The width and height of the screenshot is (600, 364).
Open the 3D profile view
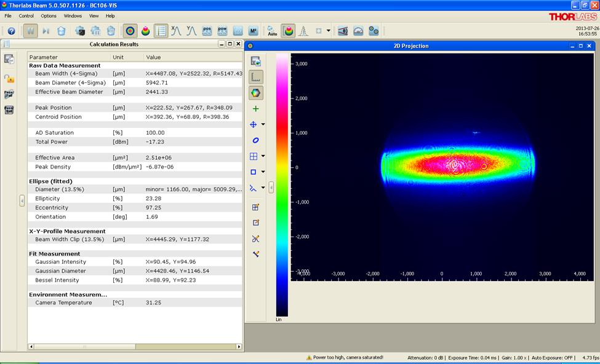pyautogui.click(x=146, y=31)
